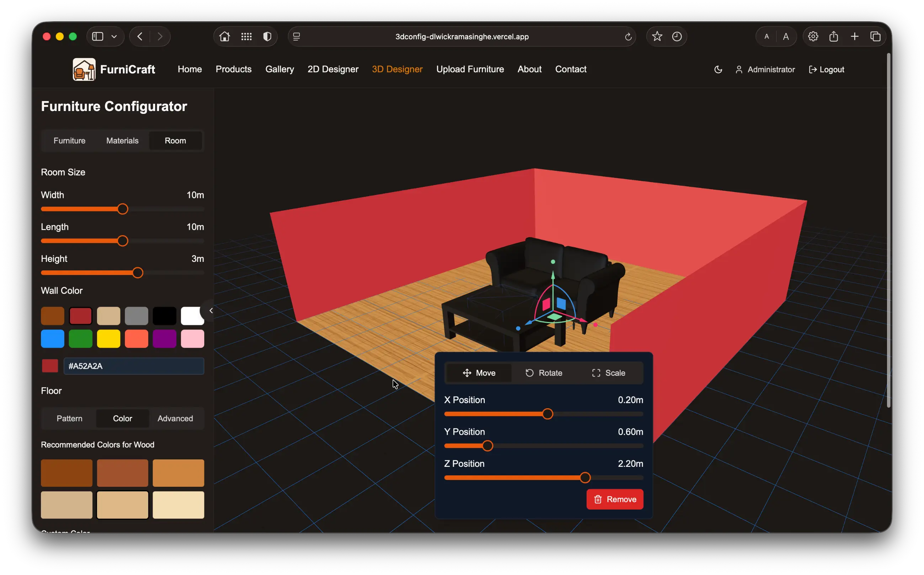Switch floor option to Pattern

tap(69, 418)
